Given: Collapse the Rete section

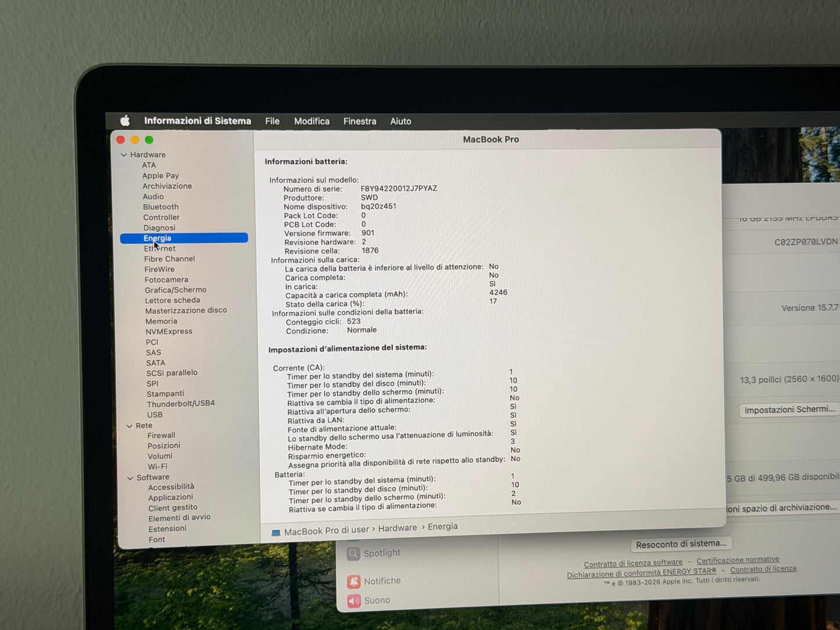Looking at the screenshot, I should point(130,426).
